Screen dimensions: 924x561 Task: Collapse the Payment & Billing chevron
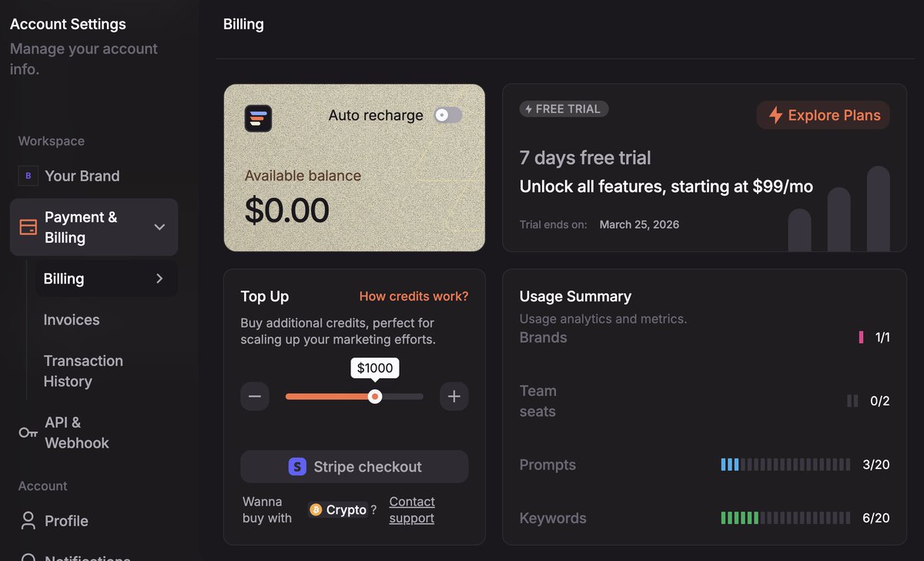(159, 227)
